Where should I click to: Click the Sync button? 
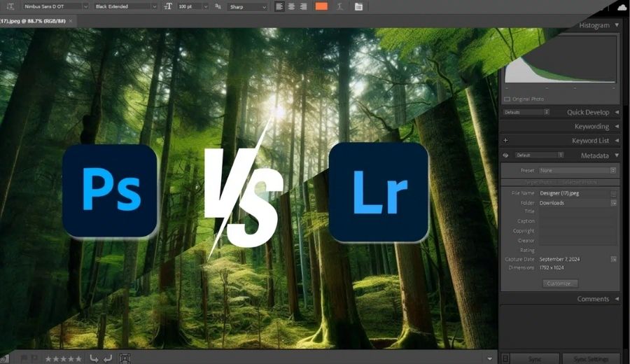pos(535,358)
